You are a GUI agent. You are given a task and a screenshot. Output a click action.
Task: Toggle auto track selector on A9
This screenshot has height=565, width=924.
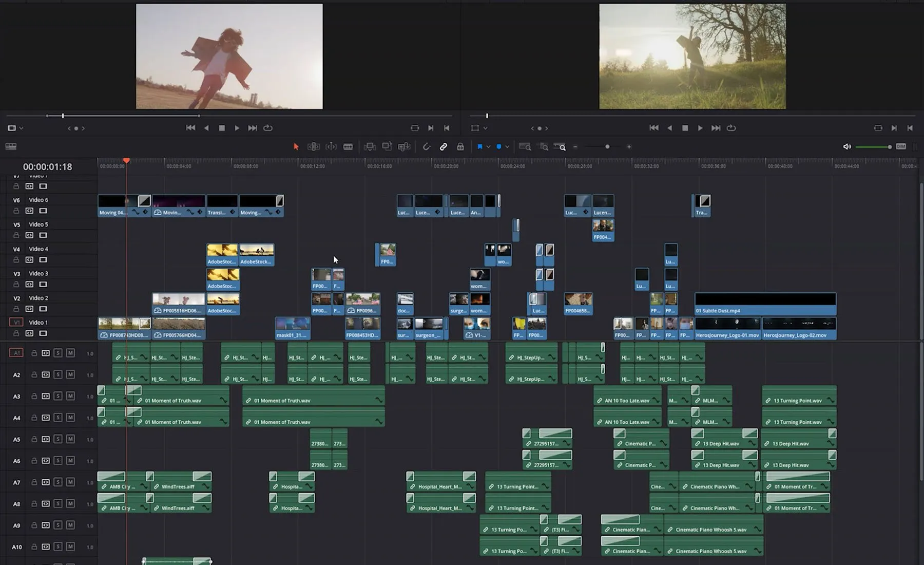click(46, 525)
